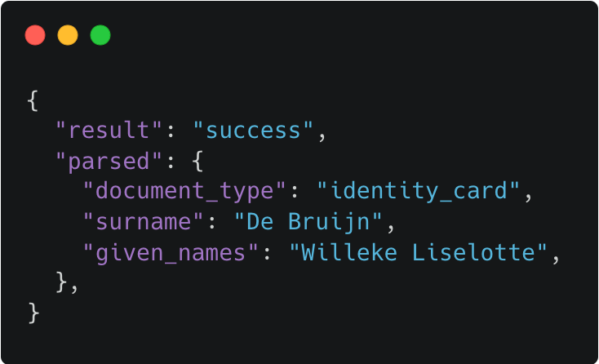Click the word "Bruijn" in surname value

(x=329, y=221)
